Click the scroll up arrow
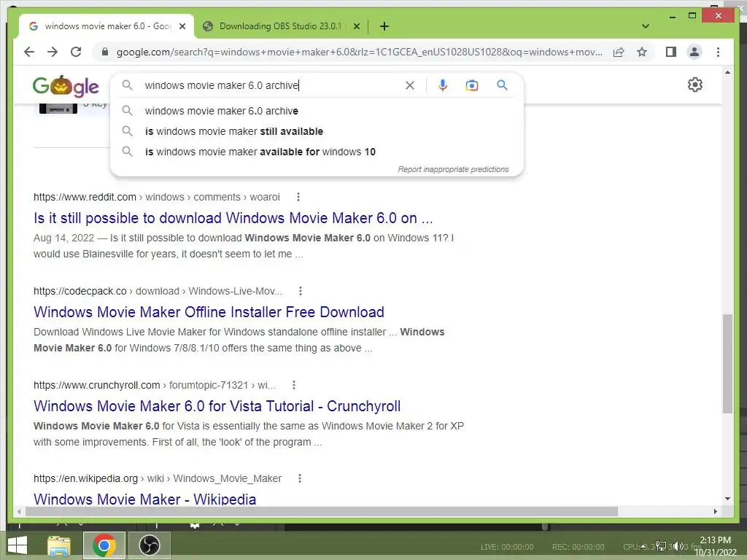The image size is (747, 560). [727, 72]
